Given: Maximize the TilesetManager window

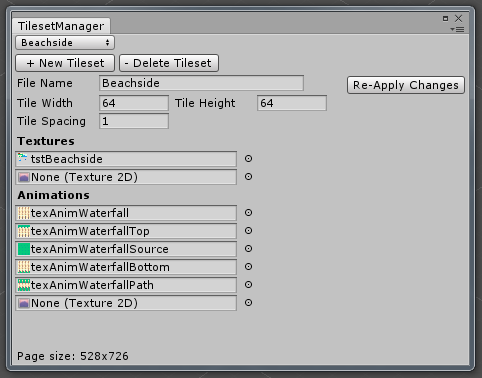Looking at the screenshot, I should point(445,19).
